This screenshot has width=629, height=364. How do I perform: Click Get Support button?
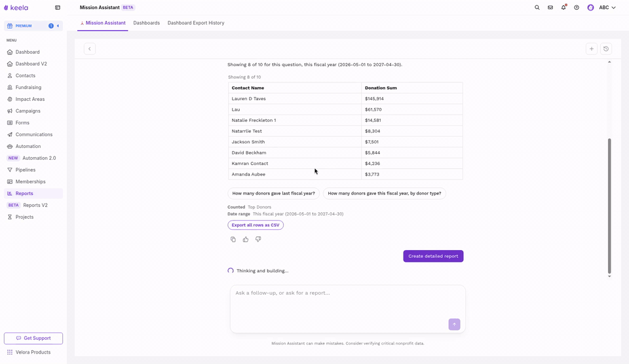(33, 338)
